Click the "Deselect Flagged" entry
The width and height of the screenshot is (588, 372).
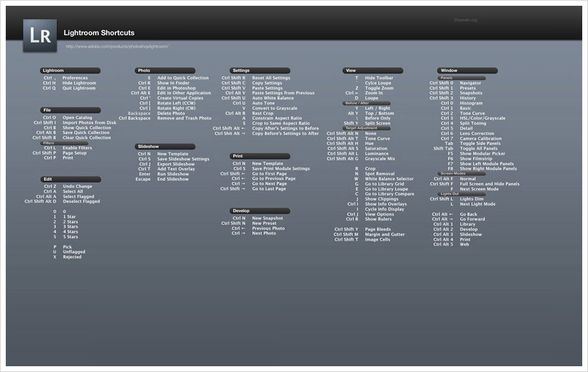coord(81,201)
